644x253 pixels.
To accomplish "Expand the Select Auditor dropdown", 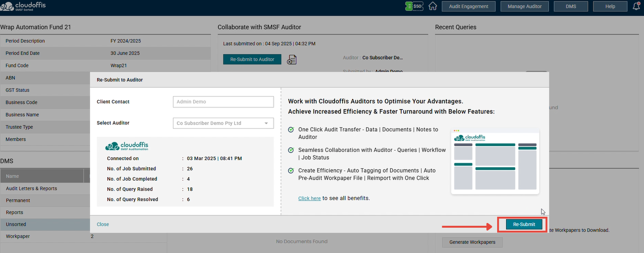I will (223, 123).
